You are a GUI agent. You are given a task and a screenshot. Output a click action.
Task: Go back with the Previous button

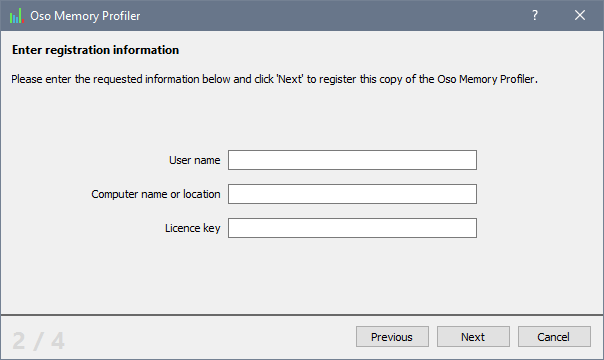(392, 337)
